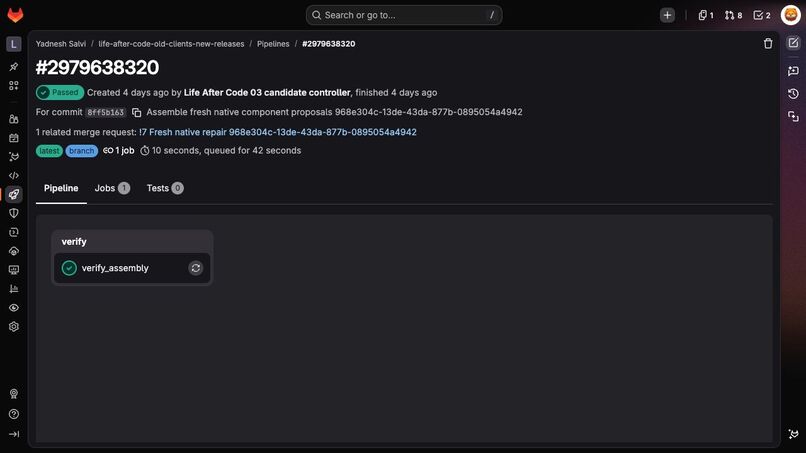Open the Plan sidebar calendar icon
The height and width of the screenshot is (453, 806).
14,138
